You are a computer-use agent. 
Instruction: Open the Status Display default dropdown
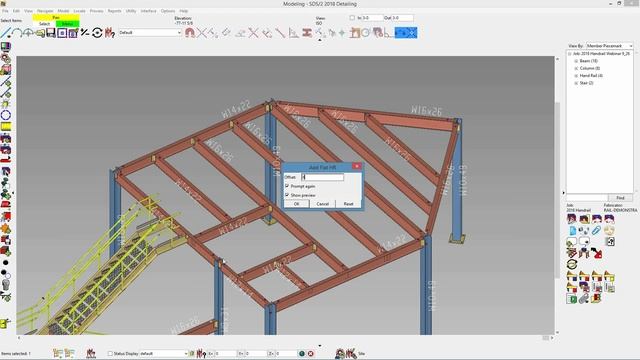[x=164, y=353]
